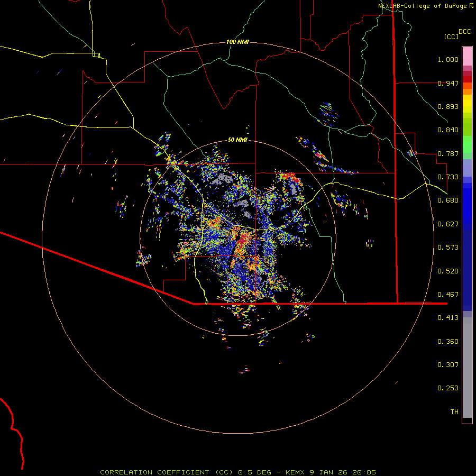Click the 0.360 scale value
Screen dimensions: 476x476
click(x=448, y=342)
